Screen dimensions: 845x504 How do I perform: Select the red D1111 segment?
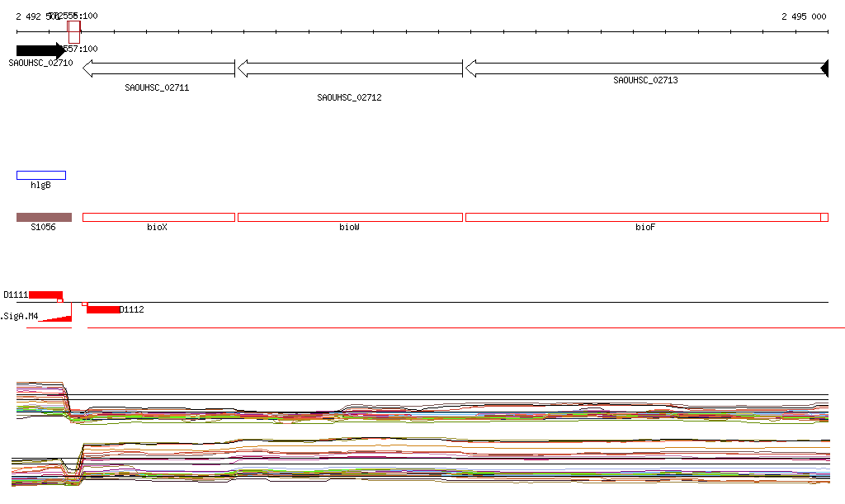[45, 294]
